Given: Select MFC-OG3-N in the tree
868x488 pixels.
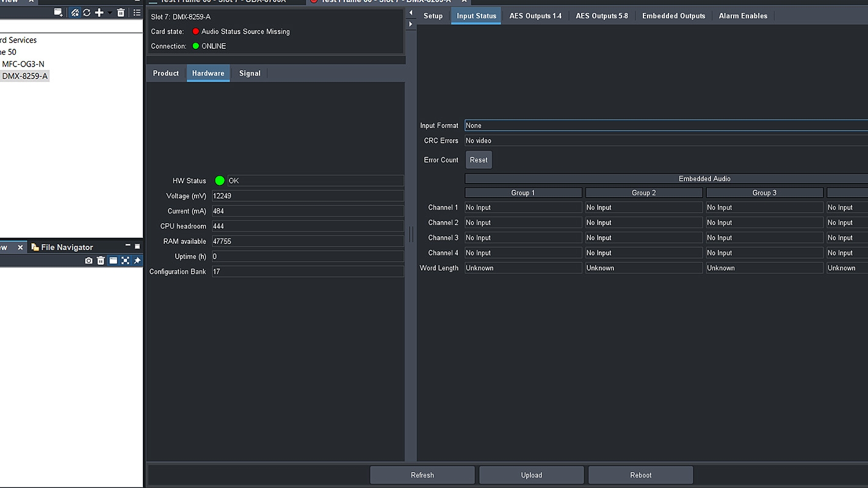Looking at the screenshot, I should [x=23, y=64].
